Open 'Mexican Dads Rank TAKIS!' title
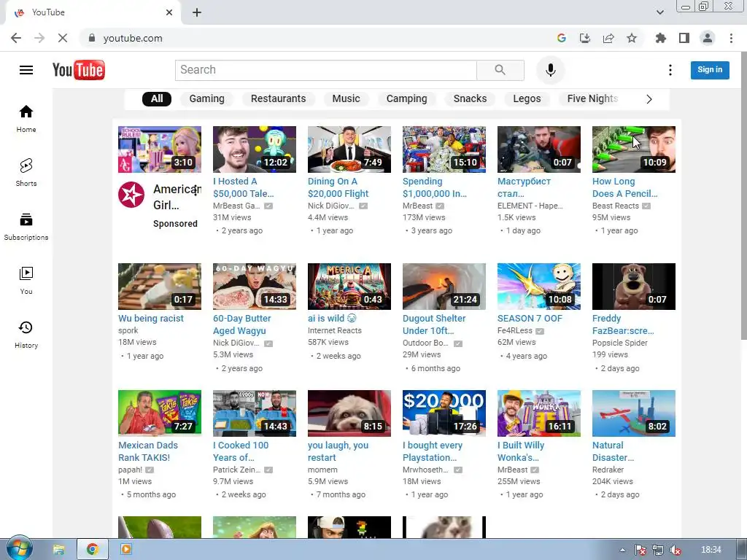747x560 pixels. [147, 451]
